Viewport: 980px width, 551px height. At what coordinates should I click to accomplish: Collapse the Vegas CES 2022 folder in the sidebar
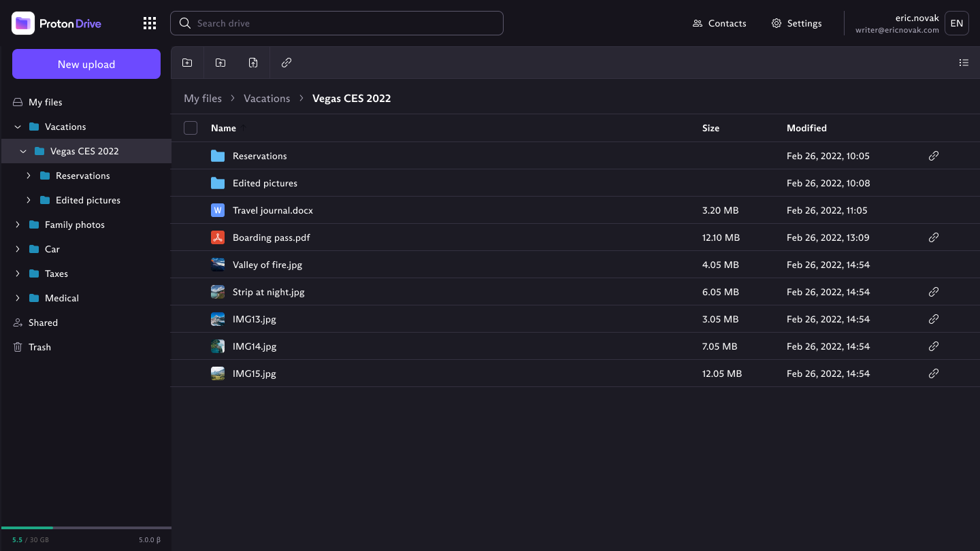[x=23, y=151]
